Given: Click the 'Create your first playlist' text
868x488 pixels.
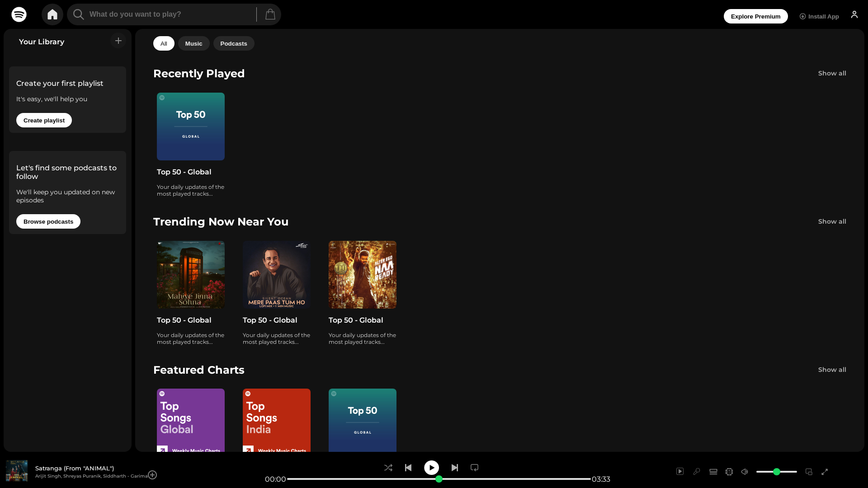Looking at the screenshot, I should point(60,83).
